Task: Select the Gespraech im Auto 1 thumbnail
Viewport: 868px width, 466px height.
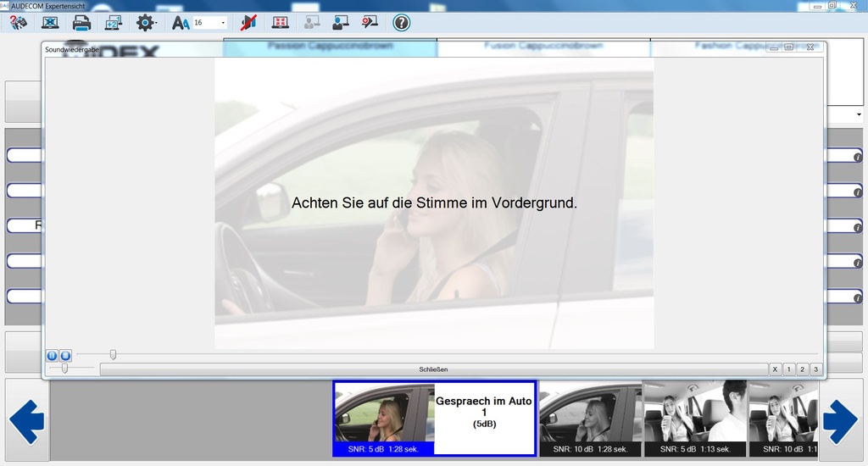Action: point(435,419)
